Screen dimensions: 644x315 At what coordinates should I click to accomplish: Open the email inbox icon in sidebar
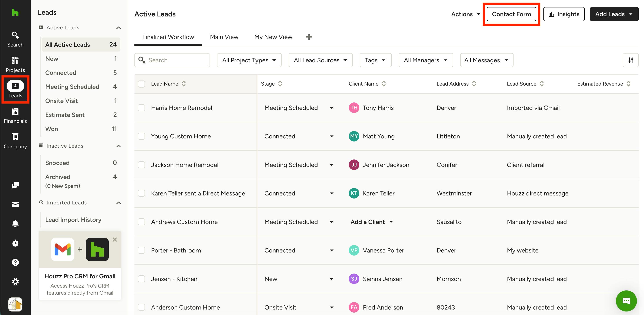tap(15, 204)
